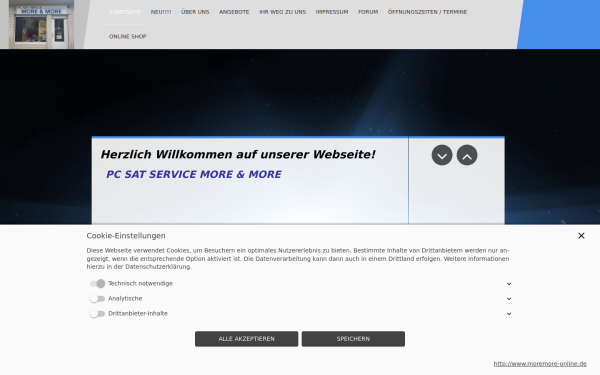Enable the Analytische cookies switch
This screenshot has width=600, height=375.
point(98,298)
